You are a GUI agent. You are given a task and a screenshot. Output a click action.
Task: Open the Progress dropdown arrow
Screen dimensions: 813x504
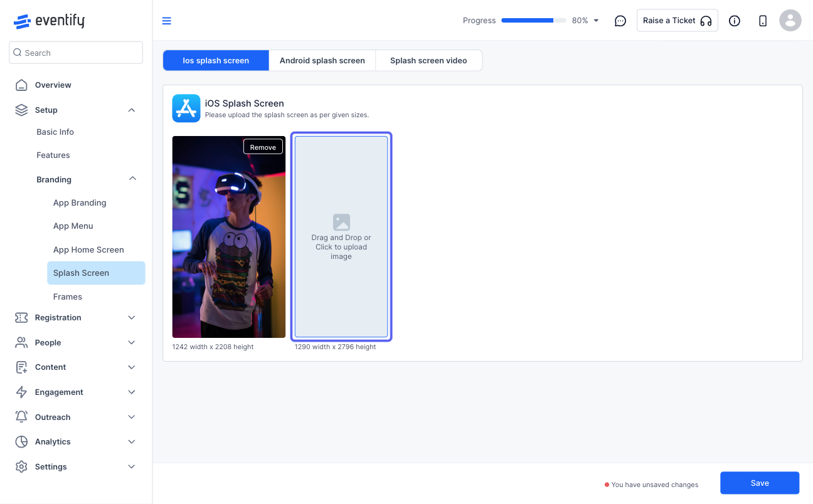coord(596,21)
